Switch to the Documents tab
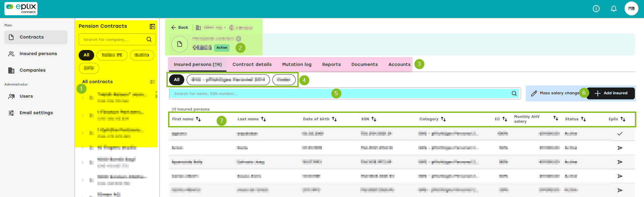The height and width of the screenshot is (197, 644). [365, 65]
